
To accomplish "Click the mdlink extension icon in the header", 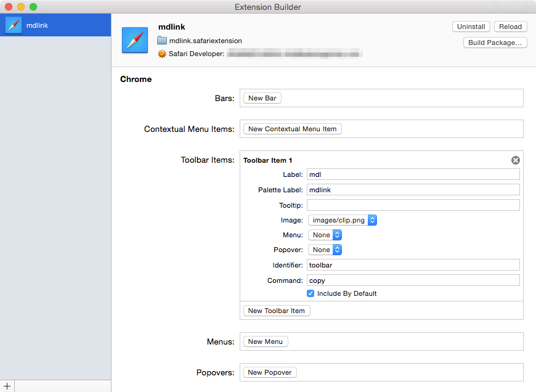I will 135,40.
